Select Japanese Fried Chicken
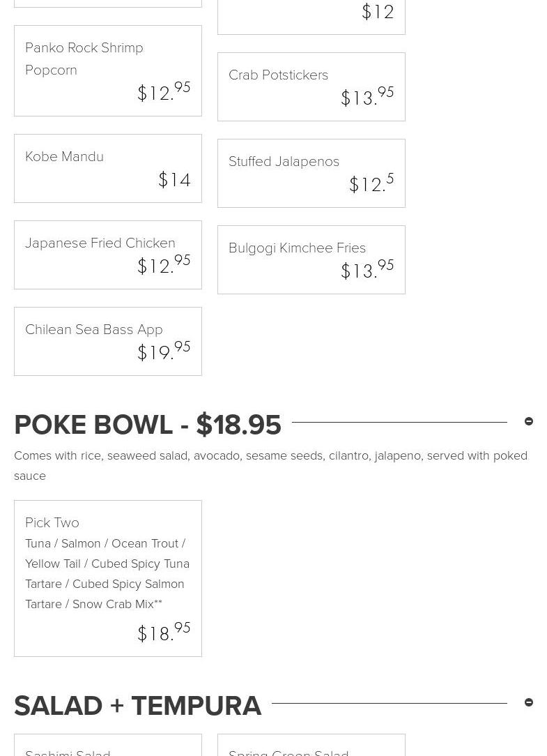547x756 pixels. point(100,243)
